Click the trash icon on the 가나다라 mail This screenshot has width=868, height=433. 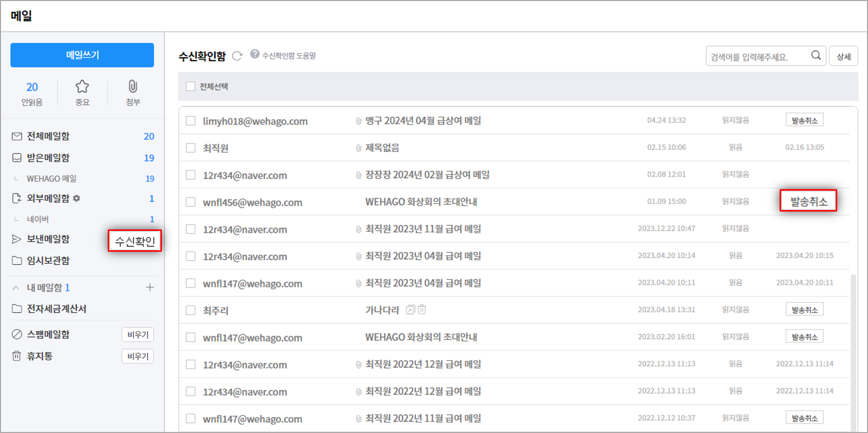pyautogui.click(x=422, y=310)
